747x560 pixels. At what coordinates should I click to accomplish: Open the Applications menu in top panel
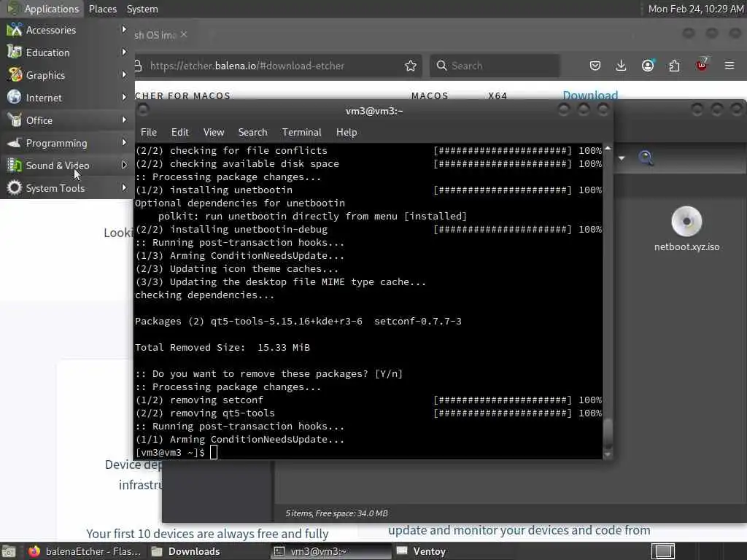43,9
